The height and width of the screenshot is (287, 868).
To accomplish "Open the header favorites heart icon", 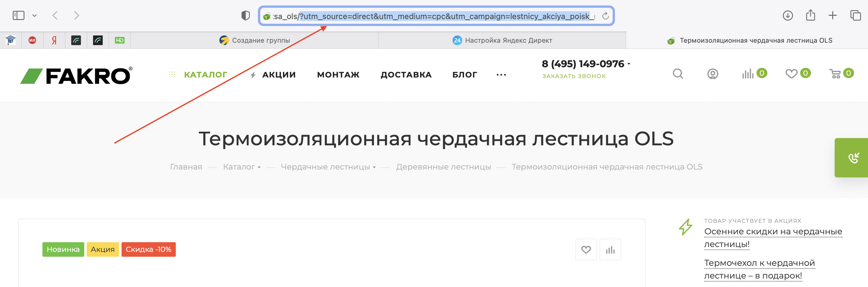I will coord(792,74).
